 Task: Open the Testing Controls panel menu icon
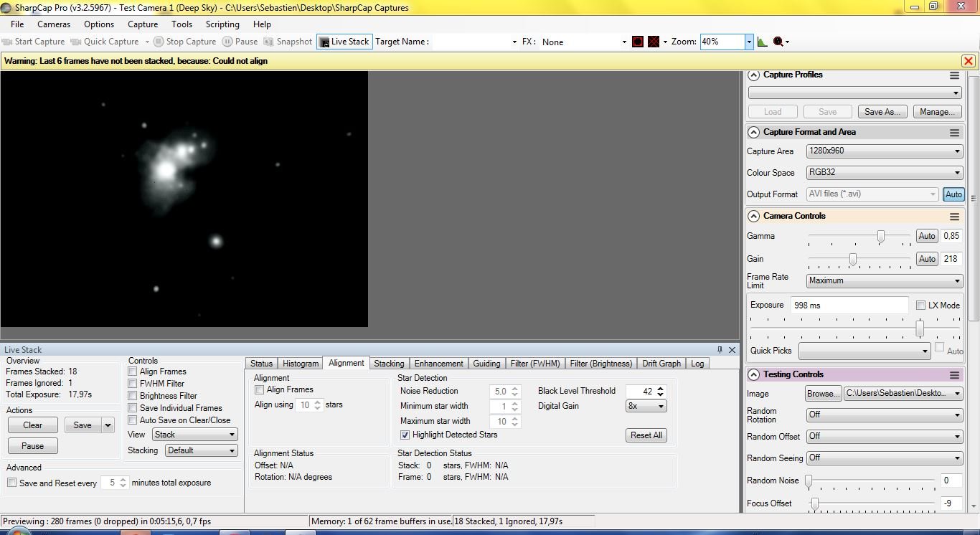tap(954, 375)
